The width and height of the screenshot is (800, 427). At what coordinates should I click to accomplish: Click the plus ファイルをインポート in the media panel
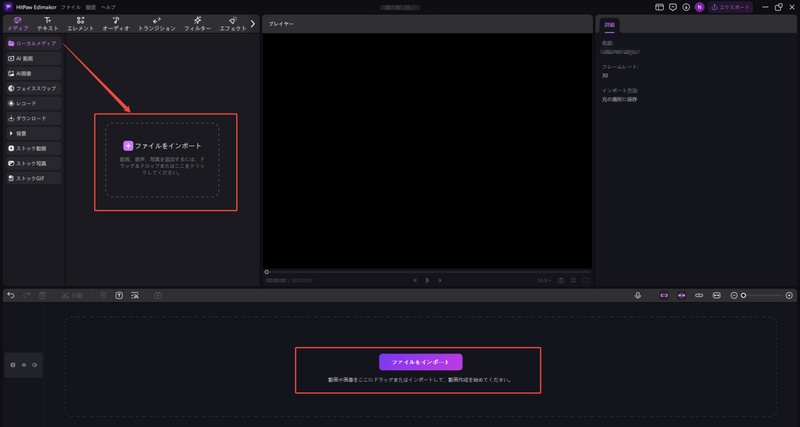(162, 146)
